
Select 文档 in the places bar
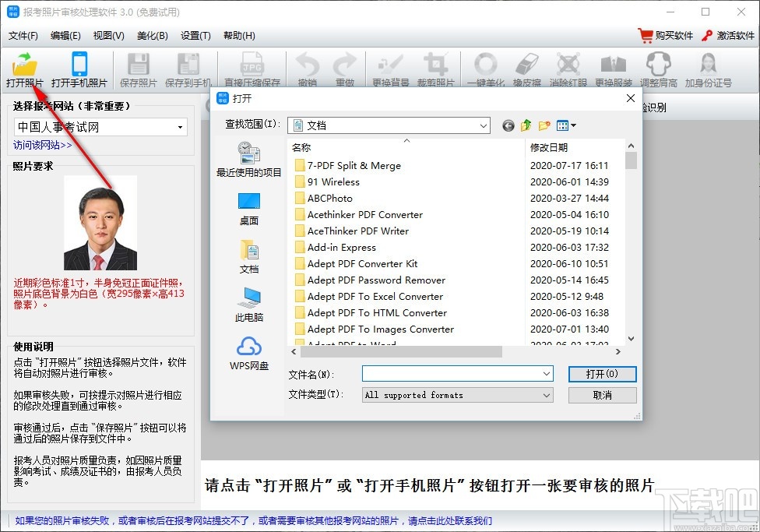(249, 257)
